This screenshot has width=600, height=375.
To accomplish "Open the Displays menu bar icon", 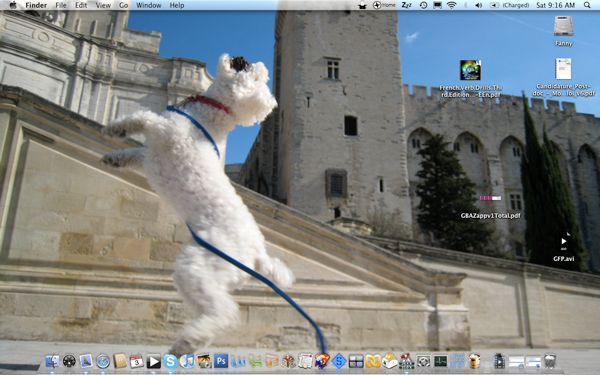I will pyautogui.click(x=437, y=5).
